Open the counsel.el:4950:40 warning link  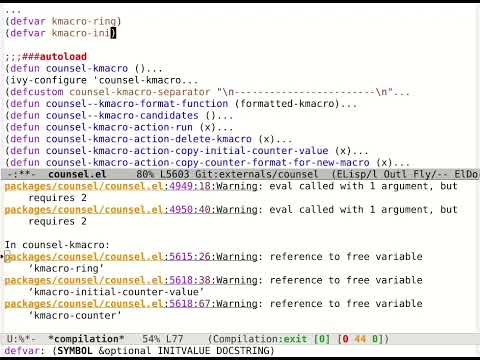[x=107, y=210]
